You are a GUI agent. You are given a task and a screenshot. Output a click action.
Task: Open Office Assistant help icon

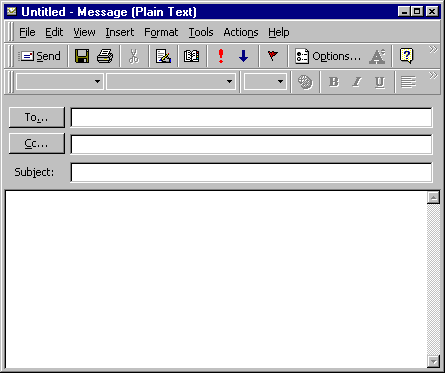coord(406,56)
